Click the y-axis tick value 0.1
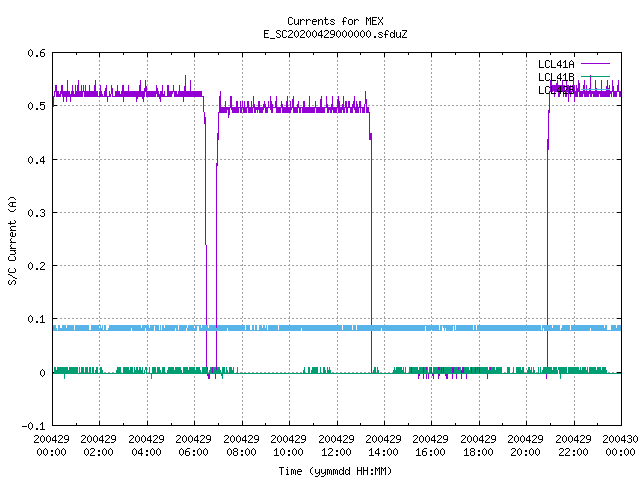This screenshot has width=640, height=480. 36,319
